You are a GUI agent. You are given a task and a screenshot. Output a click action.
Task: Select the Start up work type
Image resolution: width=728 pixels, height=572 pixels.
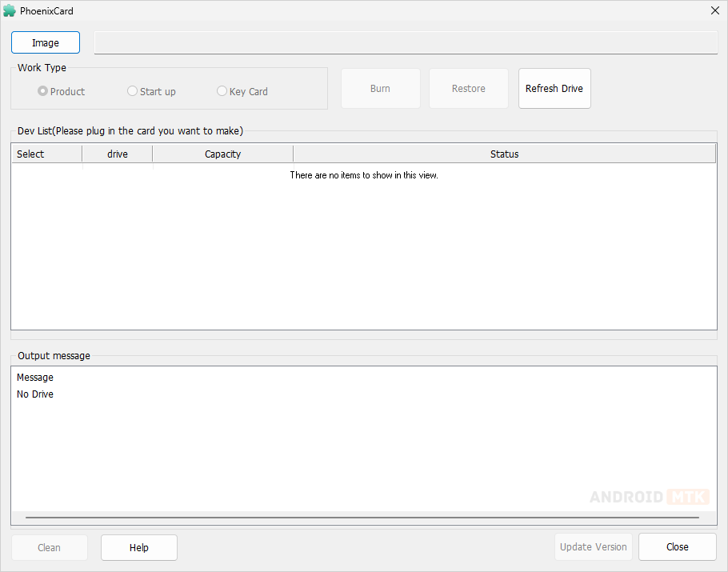click(133, 91)
